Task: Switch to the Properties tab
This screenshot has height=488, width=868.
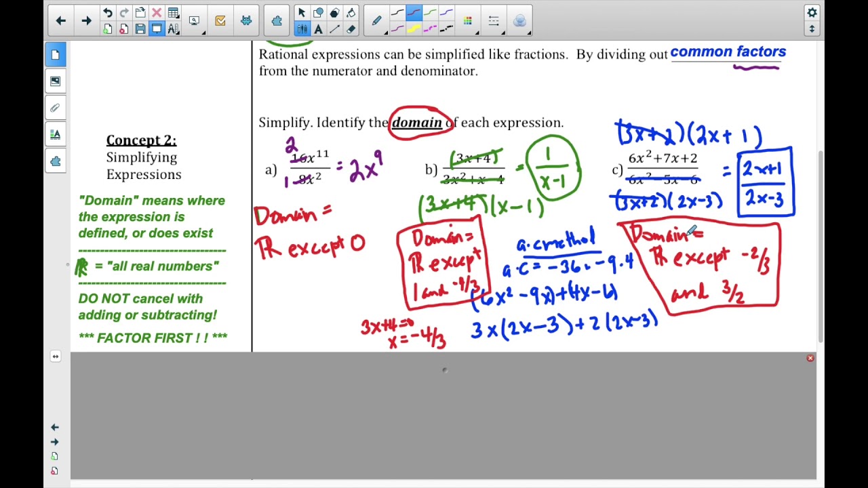Action: pos(56,134)
